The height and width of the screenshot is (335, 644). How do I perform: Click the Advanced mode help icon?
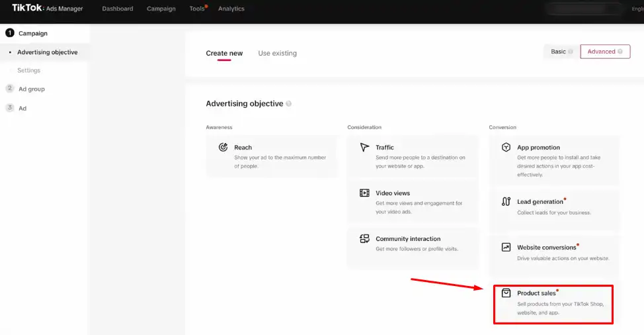tap(620, 52)
